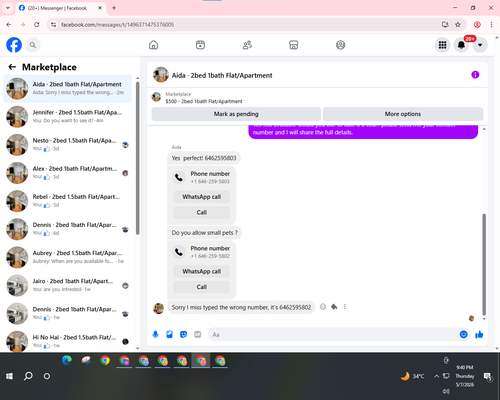Screen dimensions: 500x400
Task: Open the emoji picker in message box
Action: coord(463,334)
